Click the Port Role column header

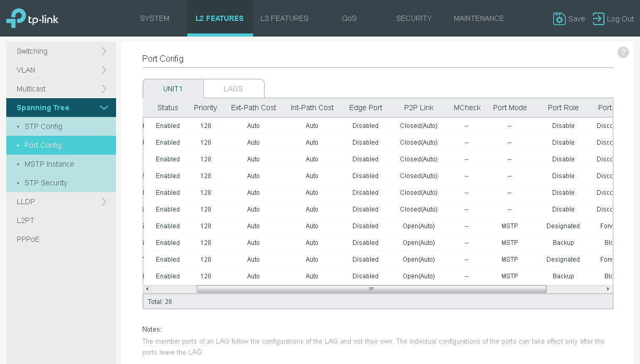coord(563,108)
